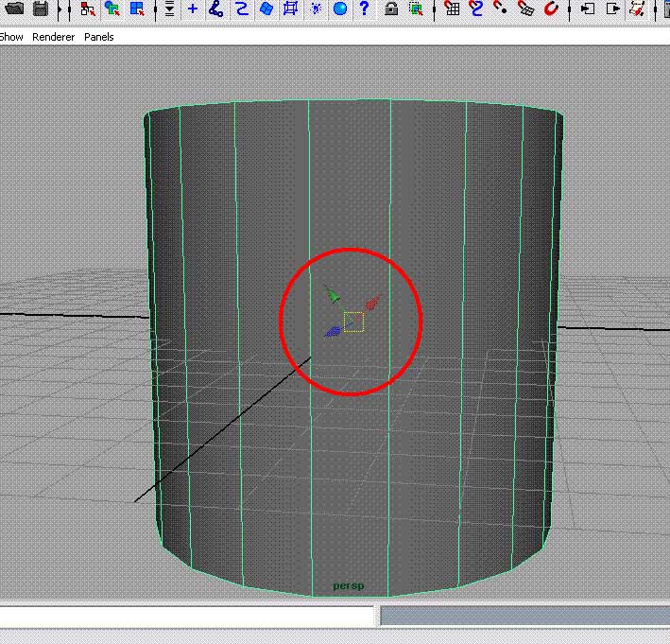Image resolution: width=670 pixels, height=644 pixels.
Task: Click the question mark help icon
Action: [x=364, y=9]
